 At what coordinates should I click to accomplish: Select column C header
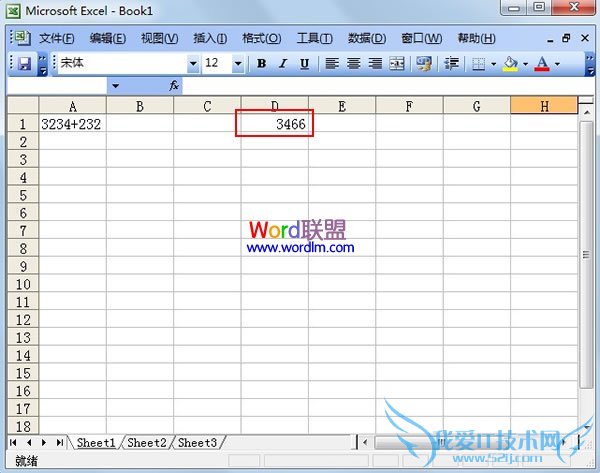point(207,106)
